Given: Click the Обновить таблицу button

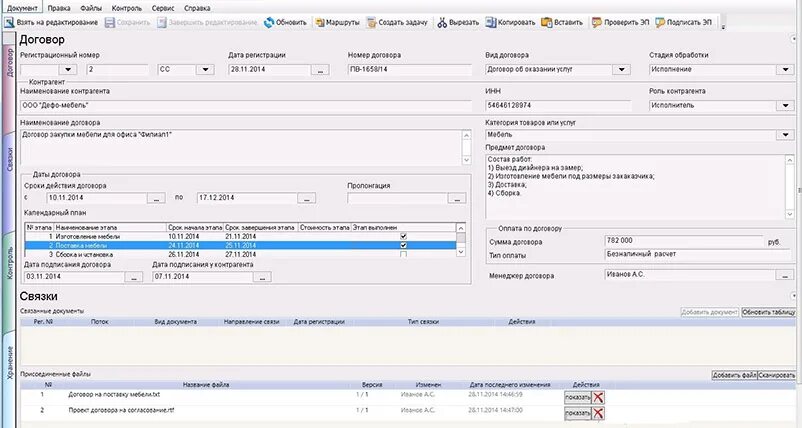Looking at the screenshot, I should tap(769, 312).
